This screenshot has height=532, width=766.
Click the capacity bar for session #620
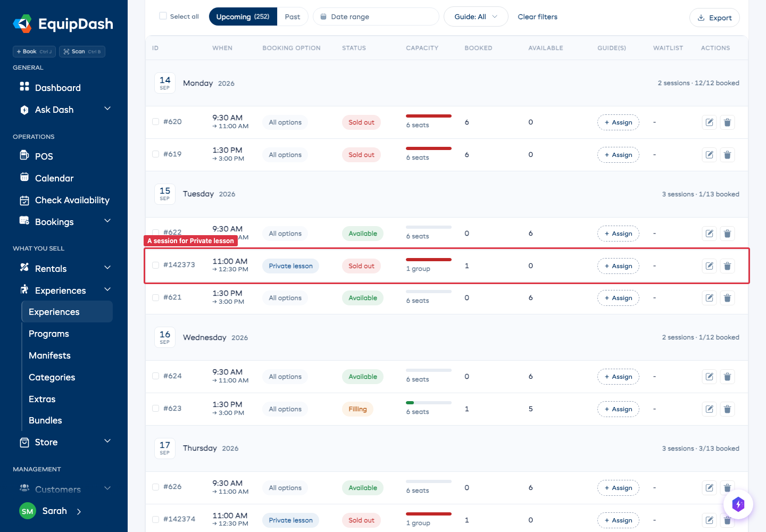429,116
